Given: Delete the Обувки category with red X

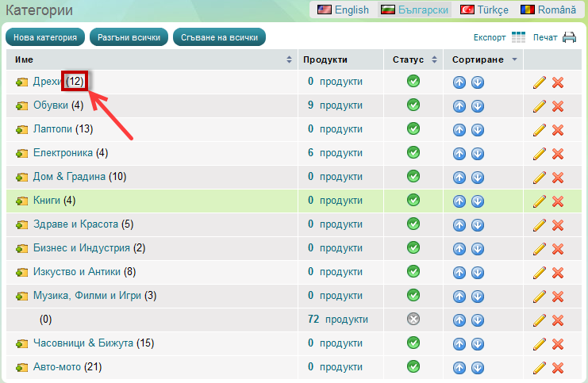Looking at the screenshot, I should [x=558, y=106].
